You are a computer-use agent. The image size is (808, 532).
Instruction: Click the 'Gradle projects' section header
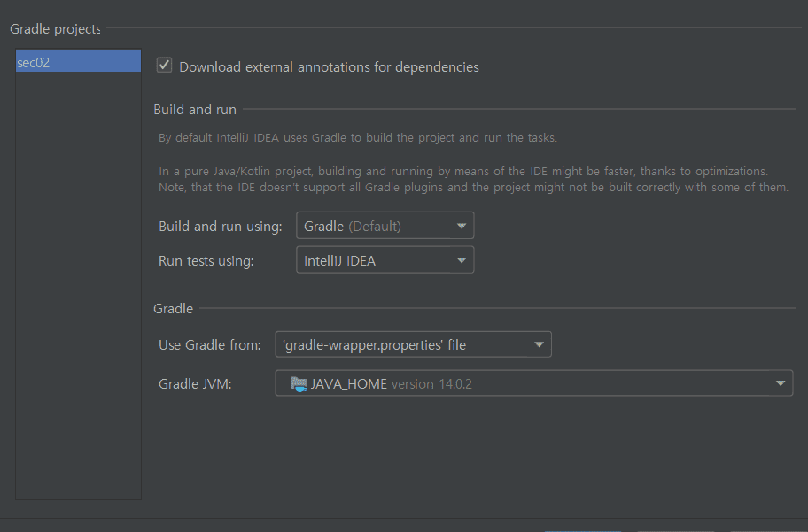(x=55, y=29)
